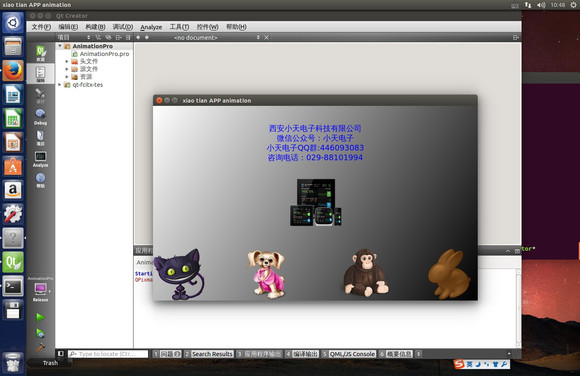This screenshot has width=580, height=376.
Task: Open the 工具(T) menu
Action: pyautogui.click(x=179, y=27)
